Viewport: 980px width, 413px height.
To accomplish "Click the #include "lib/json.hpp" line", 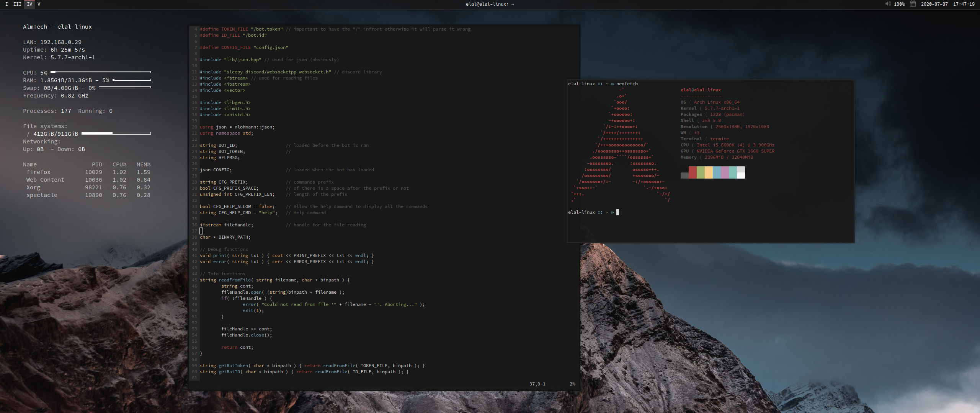I will point(269,60).
